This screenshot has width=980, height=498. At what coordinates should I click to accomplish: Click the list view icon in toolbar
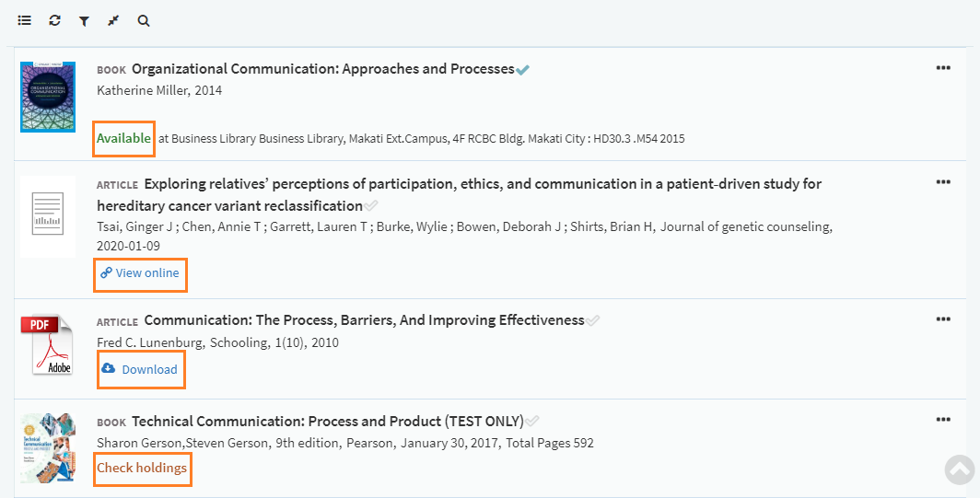[x=25, y=20]
